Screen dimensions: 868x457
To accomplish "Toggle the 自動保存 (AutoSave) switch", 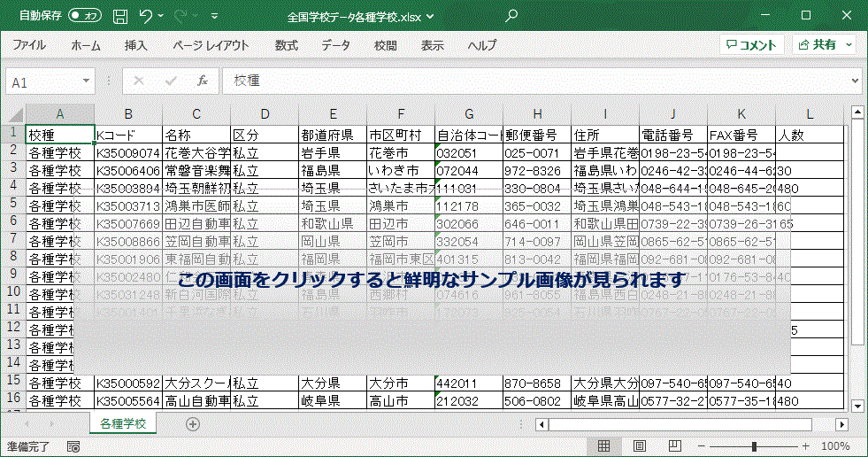I will click(x=84, y=16).
